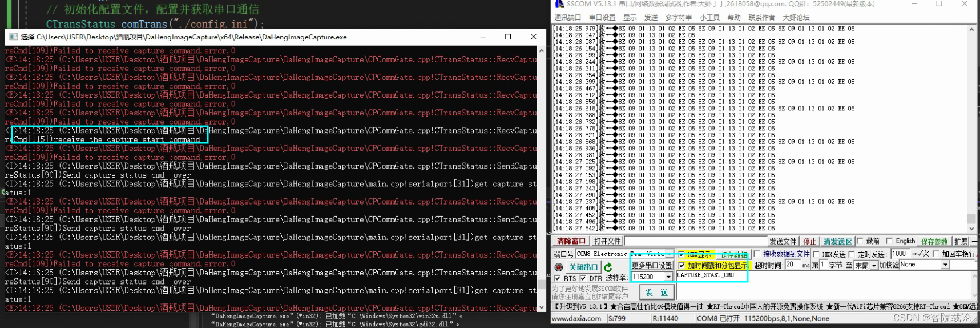The image size is (980, 328).
Task: Open the 通讯端口 menu
Action: (x=567, y=18)
